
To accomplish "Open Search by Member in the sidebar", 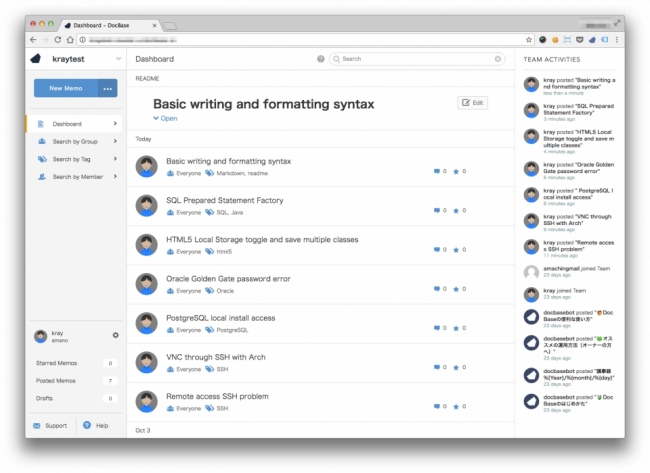I will tap(77, 176).
